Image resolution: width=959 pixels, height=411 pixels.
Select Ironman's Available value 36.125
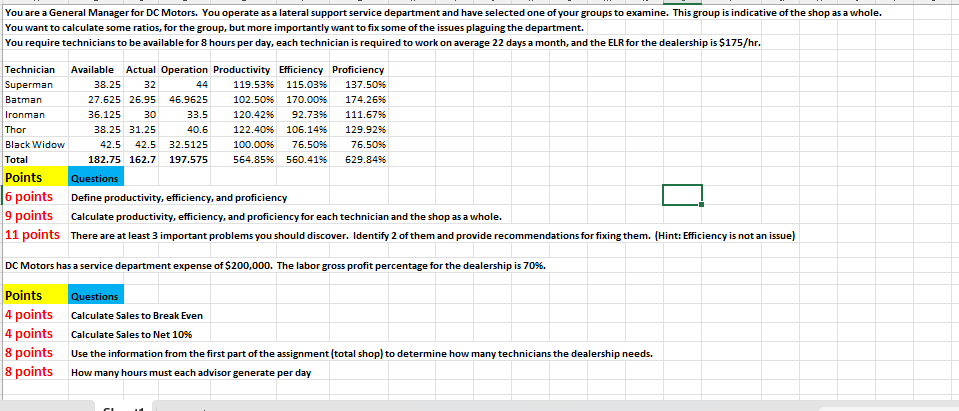pos(95,114)
